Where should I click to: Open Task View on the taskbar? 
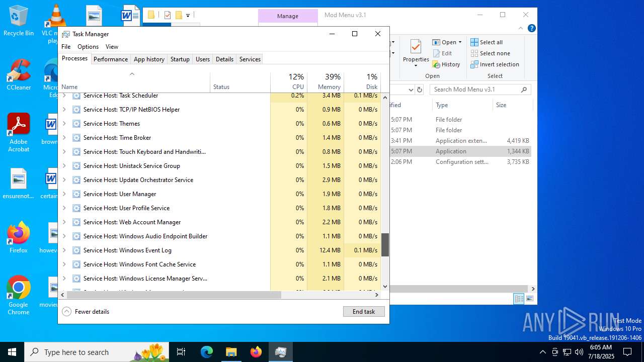click(x=181, y=352)
